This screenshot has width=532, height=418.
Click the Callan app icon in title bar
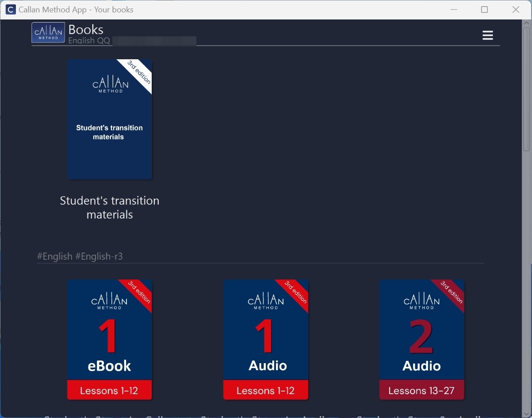11,10
